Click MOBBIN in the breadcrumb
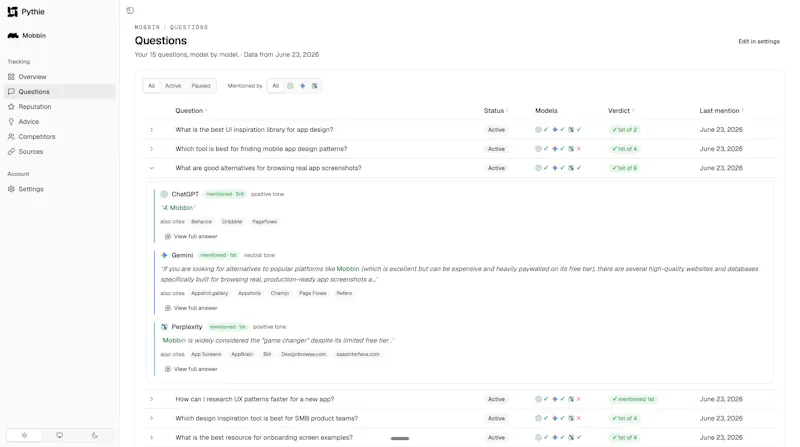The width and height of the screenshot is (800, 447). coord(147,27)
